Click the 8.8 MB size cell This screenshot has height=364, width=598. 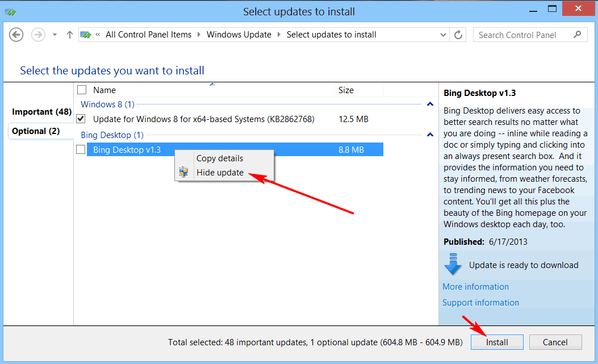352,150
